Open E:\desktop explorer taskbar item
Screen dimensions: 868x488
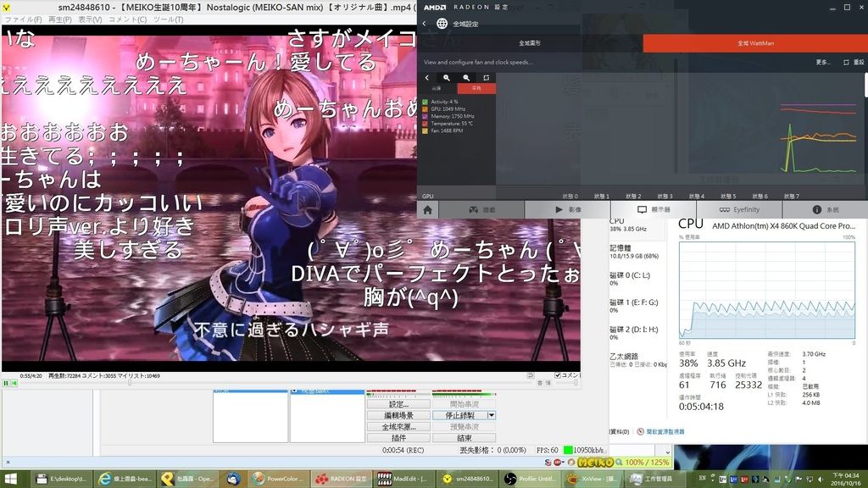(62, 479)
